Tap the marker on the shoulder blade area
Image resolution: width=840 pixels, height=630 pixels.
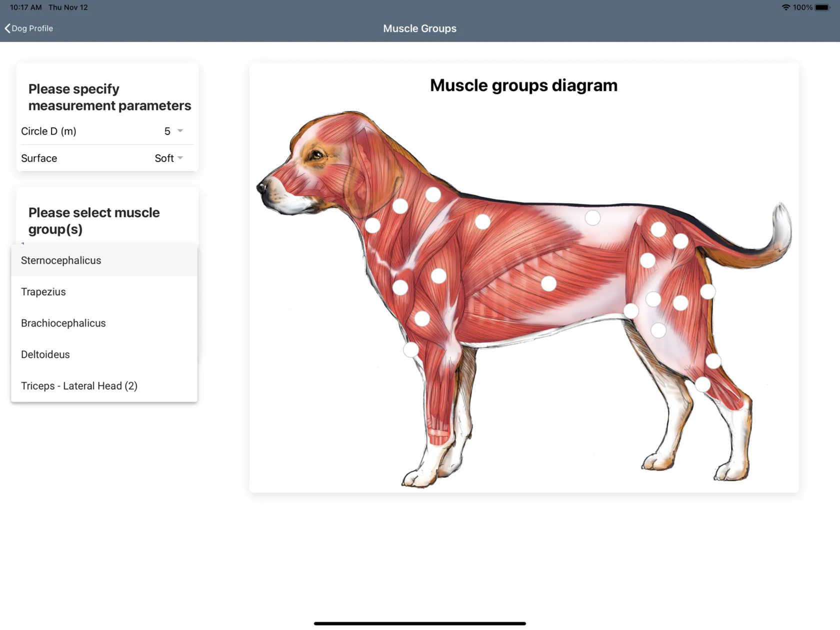click(x=482, y=222)
